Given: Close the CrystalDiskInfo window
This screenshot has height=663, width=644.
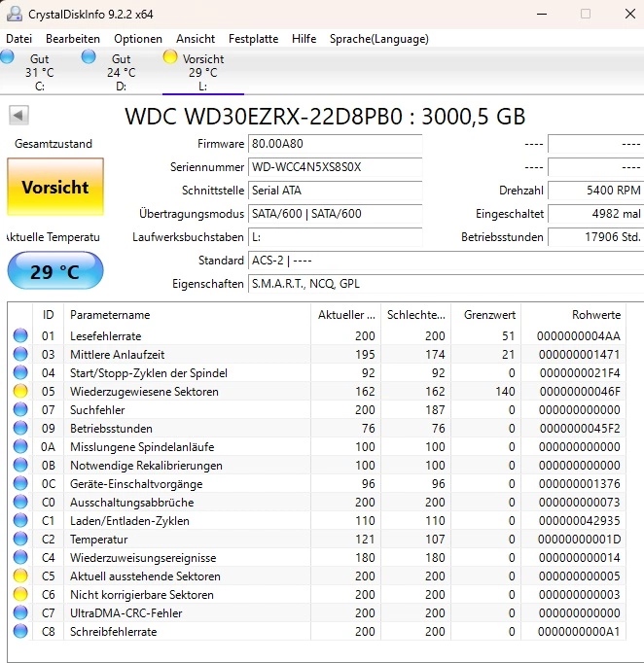Looking at the screenshot, I should 630,14.
